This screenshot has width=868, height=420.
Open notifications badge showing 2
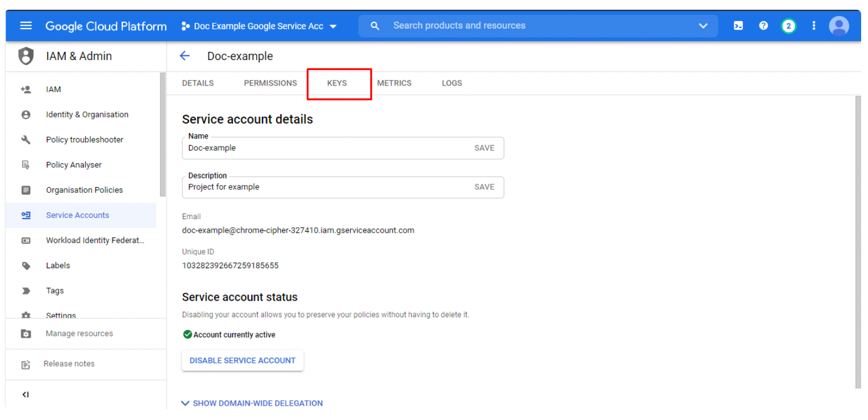point(789,26)
